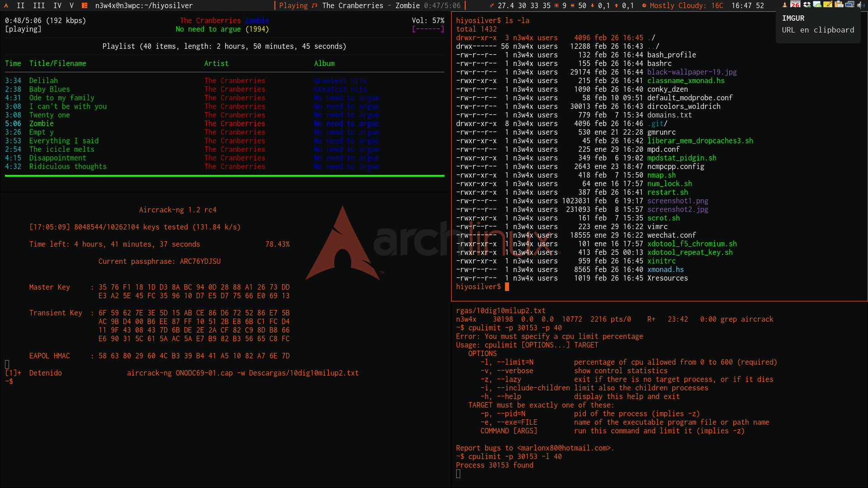Switch to workspace IV
This screenshot has width=868, height=488.
point(57,5)
